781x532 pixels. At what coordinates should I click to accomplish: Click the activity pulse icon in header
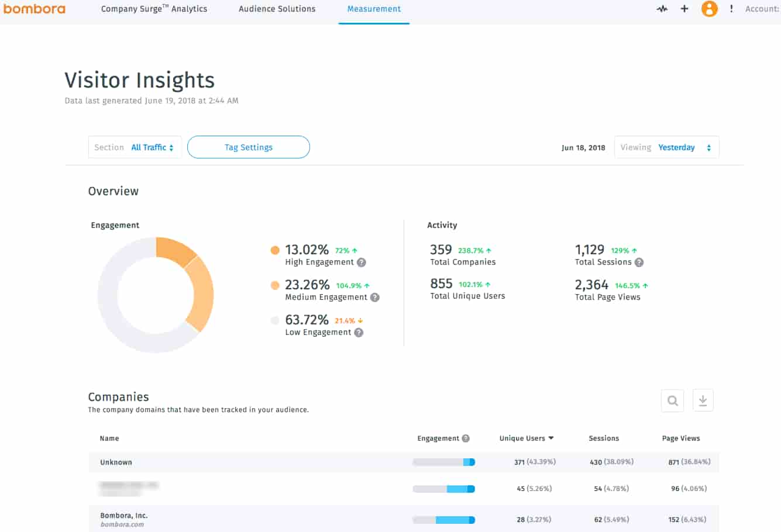662,9
